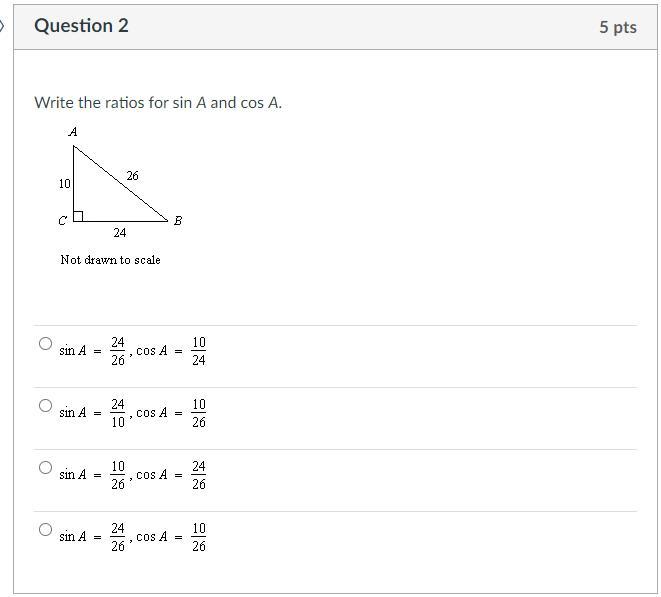Click the arrow icon left of Question 2
The width and height of the screenshot is (661, 597).
point(3,26)
